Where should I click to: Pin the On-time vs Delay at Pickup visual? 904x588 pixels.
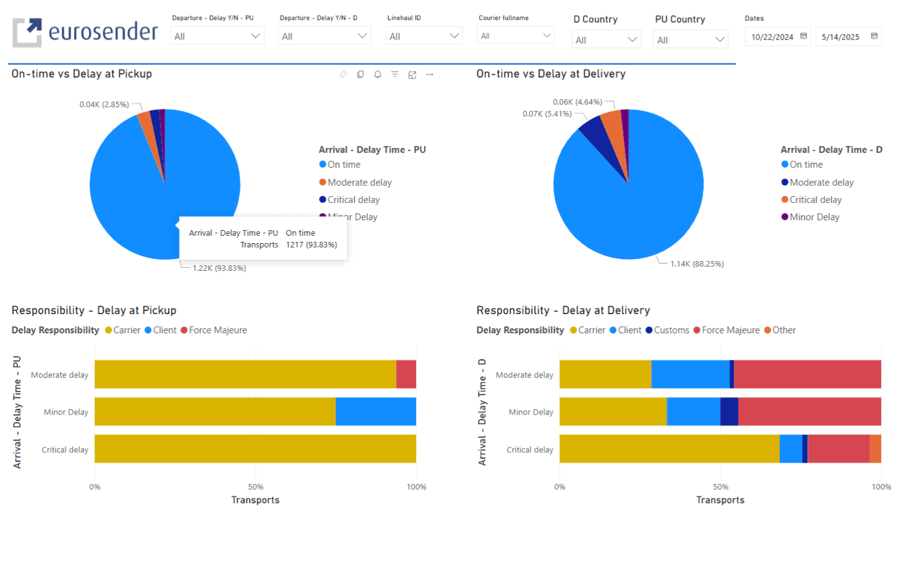point(343,75)
